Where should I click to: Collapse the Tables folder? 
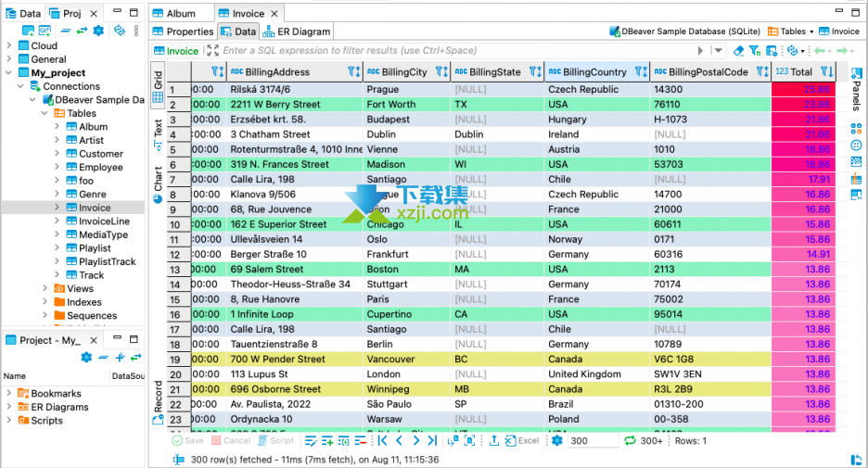(45, 113)
